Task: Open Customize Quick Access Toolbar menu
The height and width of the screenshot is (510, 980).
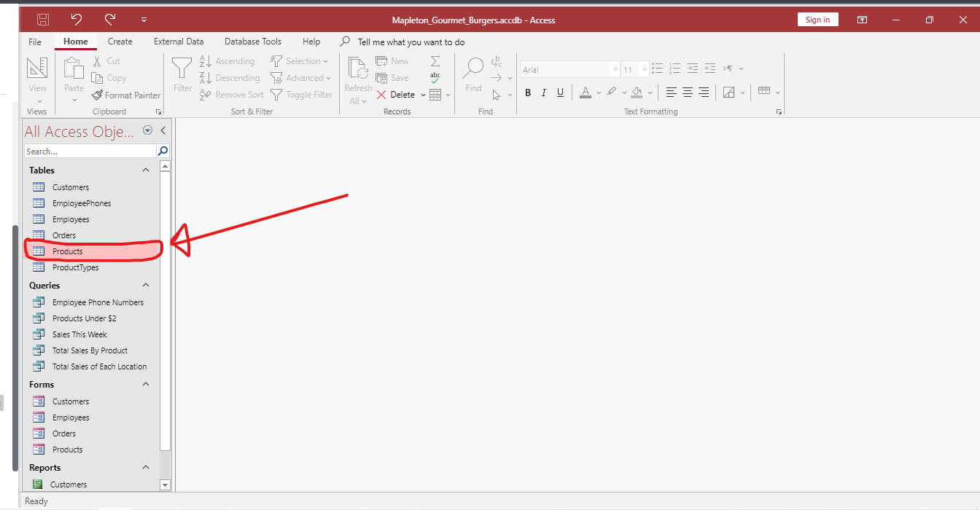Action: pos(144,20)
